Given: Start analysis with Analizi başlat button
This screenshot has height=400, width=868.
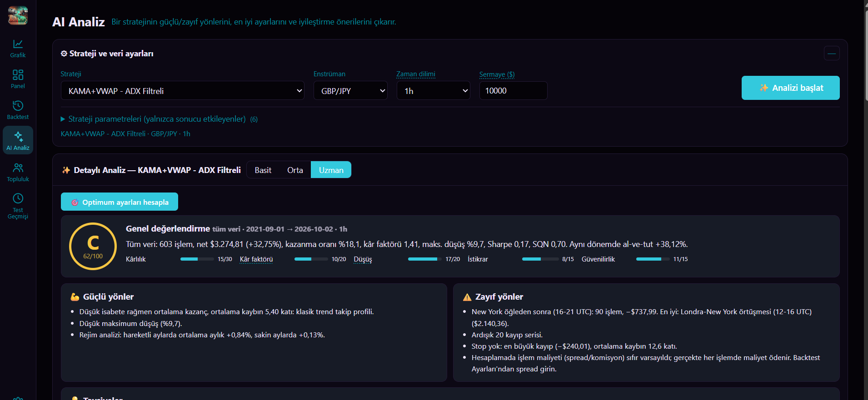Looking at the screenshot, I should (790, 88).
